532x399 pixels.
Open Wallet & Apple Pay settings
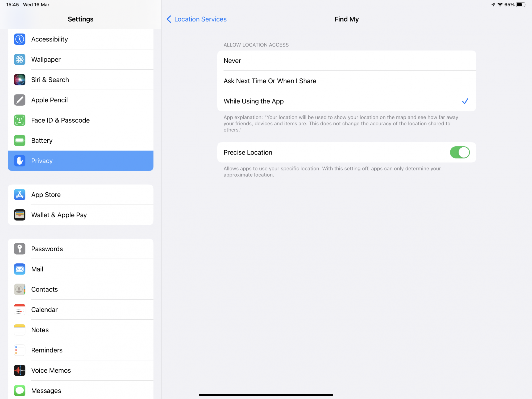80,215
